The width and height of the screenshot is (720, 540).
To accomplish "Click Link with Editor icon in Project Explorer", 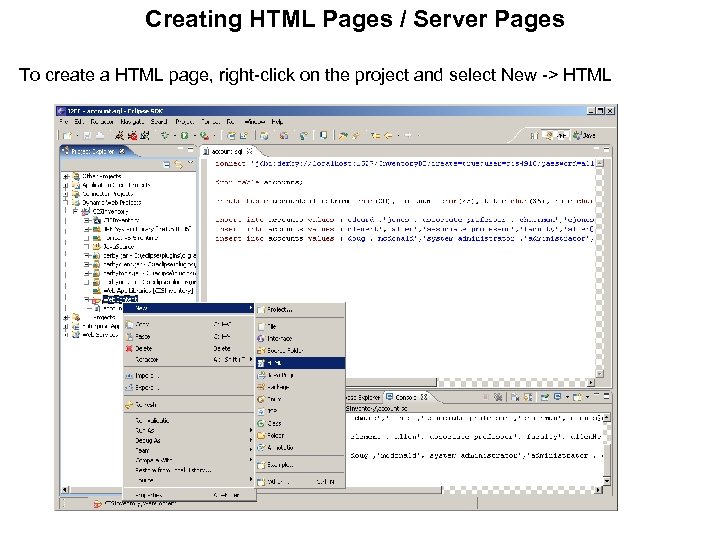I will click(178, 165).
